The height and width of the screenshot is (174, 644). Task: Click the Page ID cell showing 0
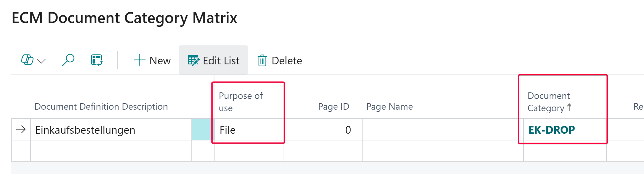[x=348, y=130]
